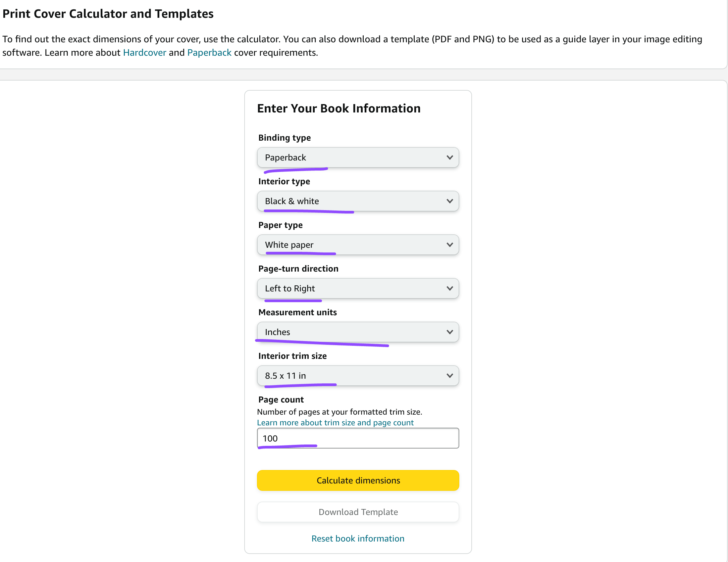Focus the Page count input field
This screenshot has width=728, height=562.
[x=358, y=438]
